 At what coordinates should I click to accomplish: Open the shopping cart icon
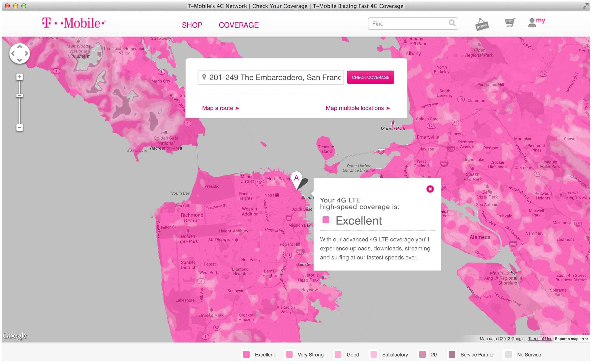510,23
